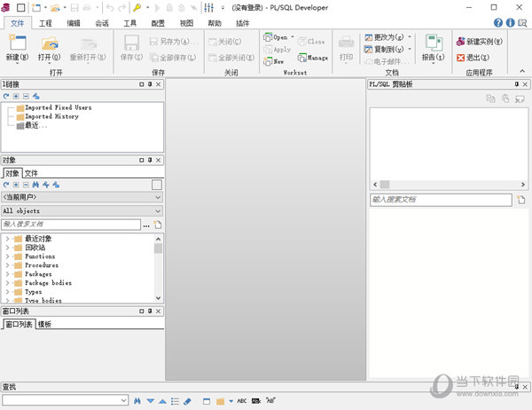532x410 pixels.
Task: Open the 更改为(G) dropdown arrow
Action: [410, 36]
